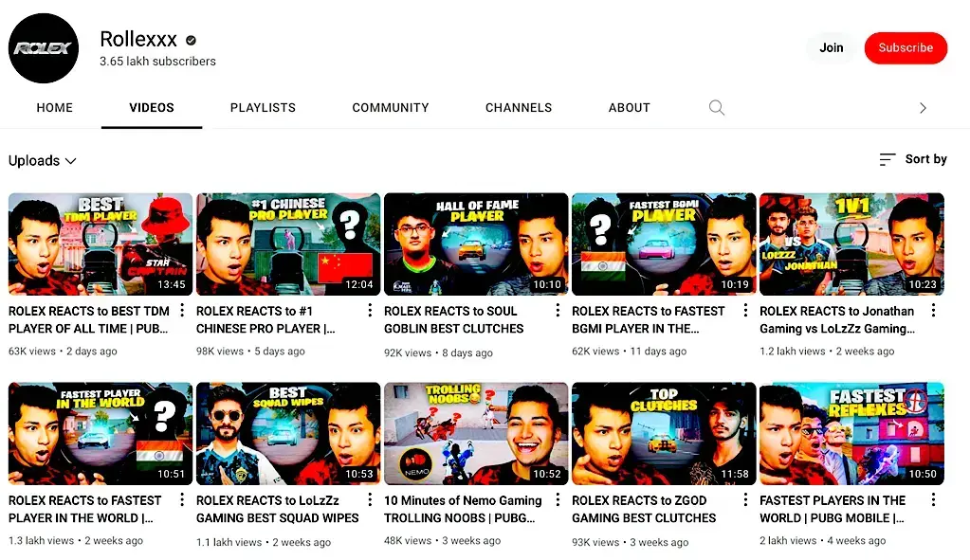The image size is (970, 560).
Task: Click the '1.3 lakh views • 2 weeks ago' text
Action: tap(76, 540)
